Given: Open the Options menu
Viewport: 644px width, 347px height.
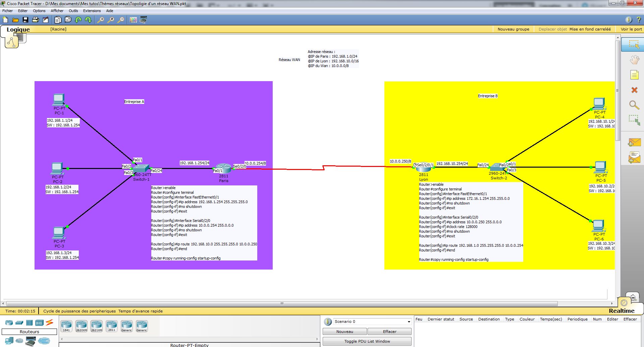Looking at the screenshot, I should pyautogui.click(x=39, y=11).
